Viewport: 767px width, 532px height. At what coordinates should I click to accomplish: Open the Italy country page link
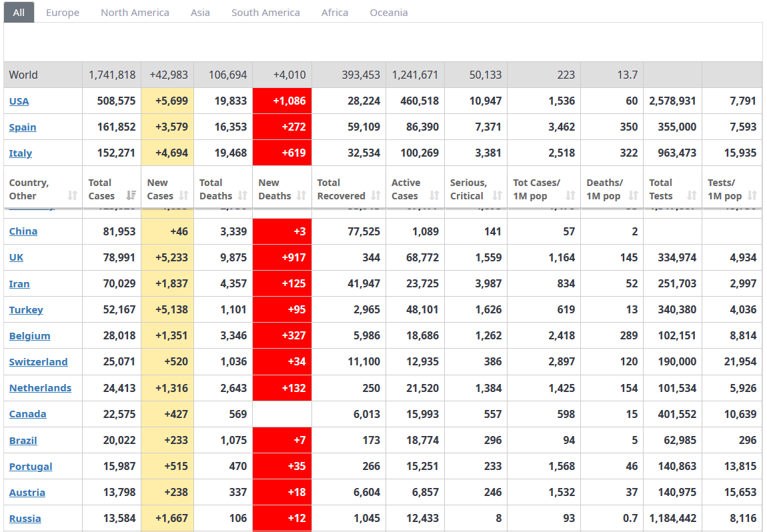coord(21,153)
